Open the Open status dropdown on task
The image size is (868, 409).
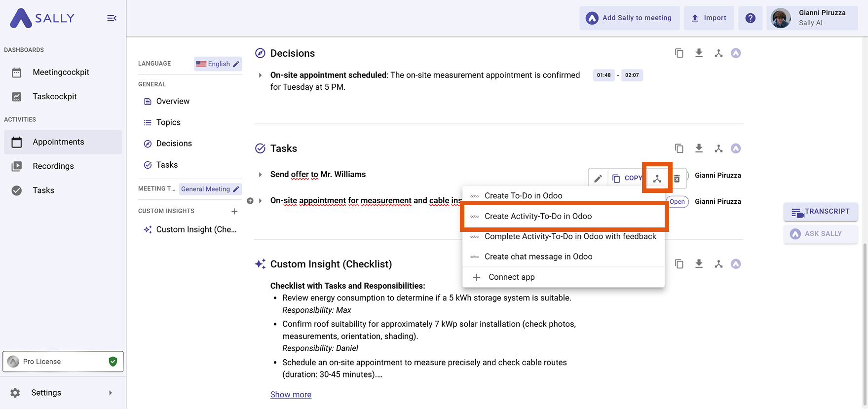[677, 202]
